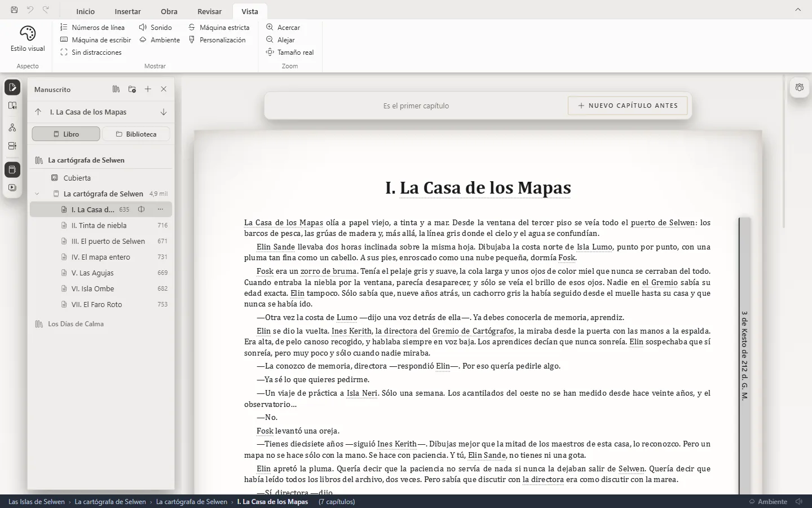
Task: Open the more options ellipsis on chapter I
Action: 160,209
